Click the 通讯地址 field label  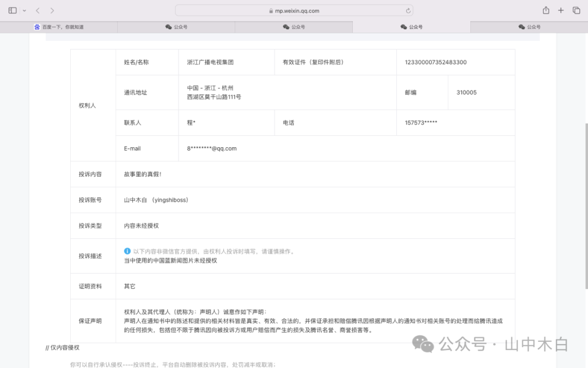(136, 92)
